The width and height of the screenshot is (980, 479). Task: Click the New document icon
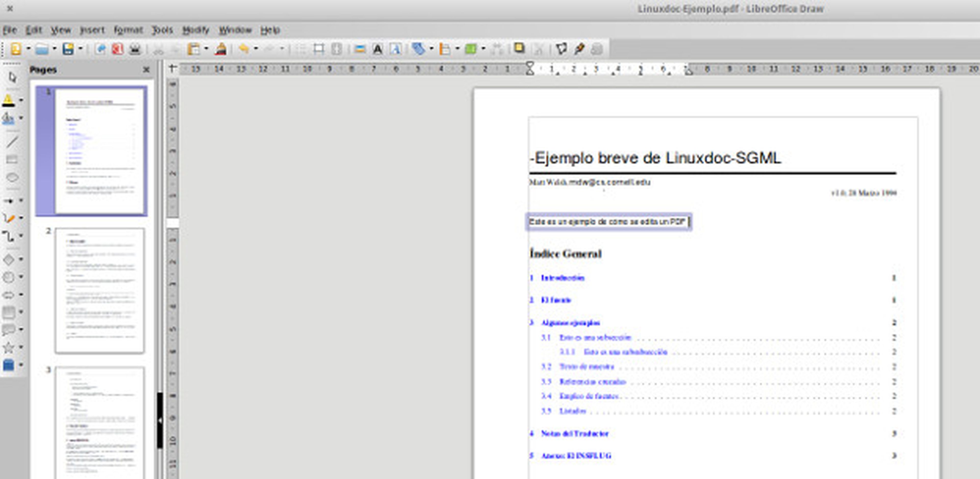(x=16, y=49)
